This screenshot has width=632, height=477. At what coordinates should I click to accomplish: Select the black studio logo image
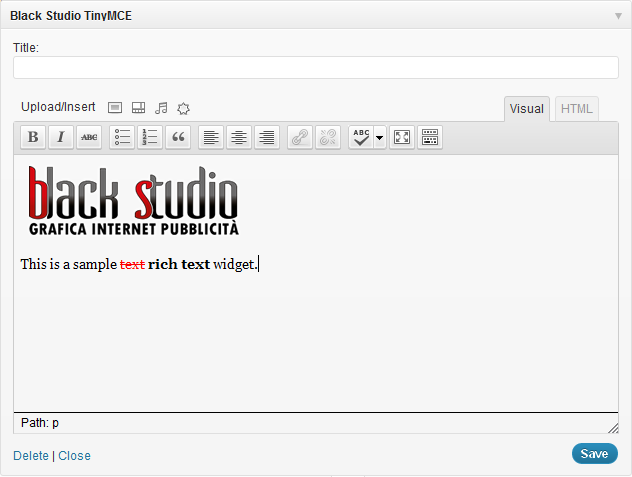[133, 200]
